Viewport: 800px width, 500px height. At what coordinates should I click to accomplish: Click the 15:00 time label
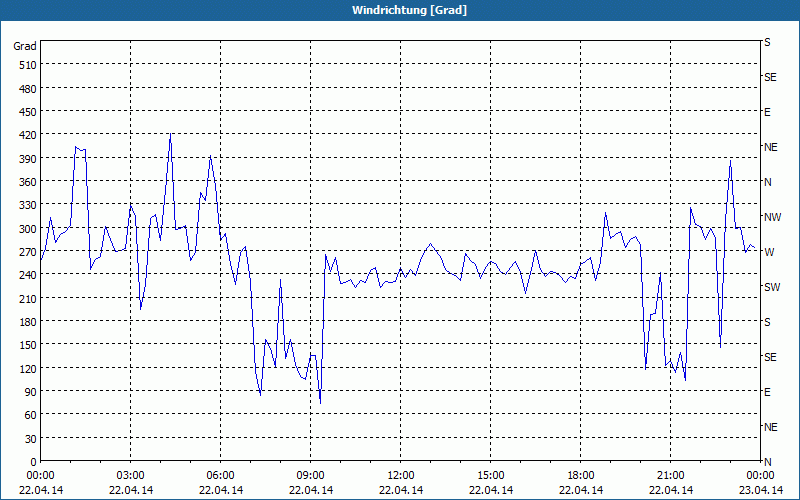coord(491,476)
